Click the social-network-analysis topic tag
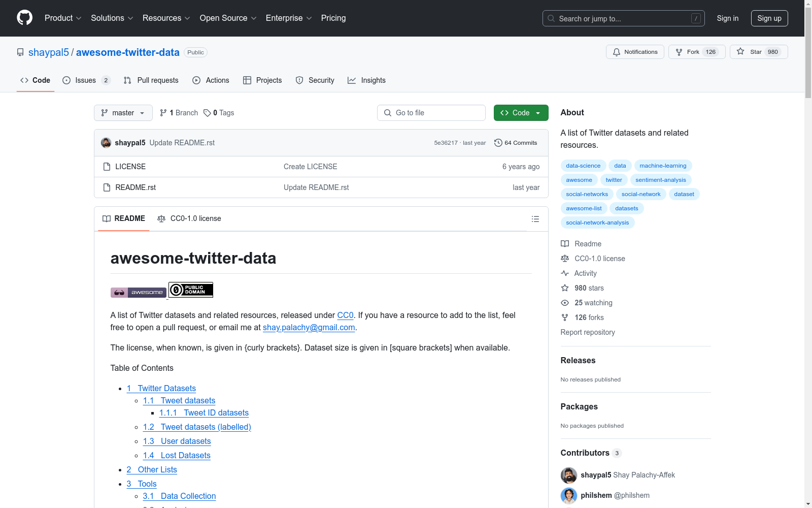Image resolution: width=812 pixels, height=508 pixels. pyautogui.click(x=597, y=223)
